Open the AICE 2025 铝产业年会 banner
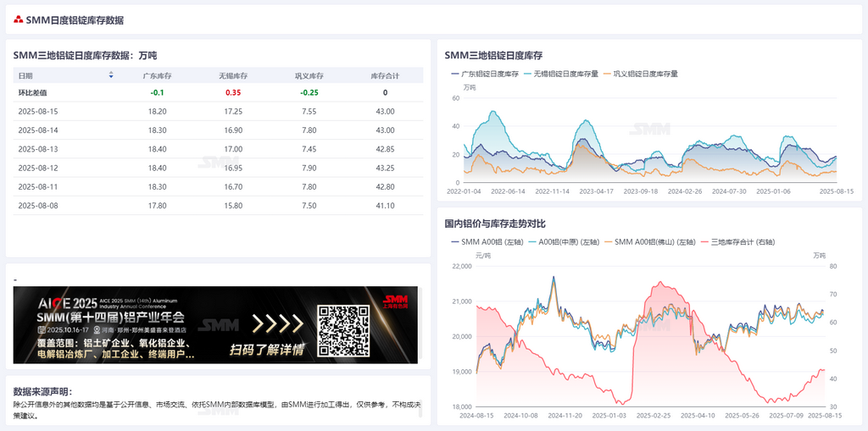 [215, 325]
